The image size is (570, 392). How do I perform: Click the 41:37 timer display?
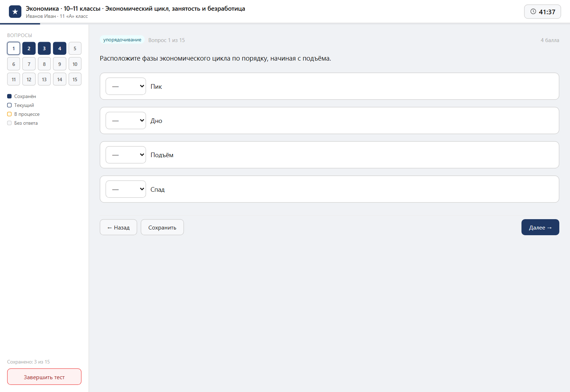542,12
